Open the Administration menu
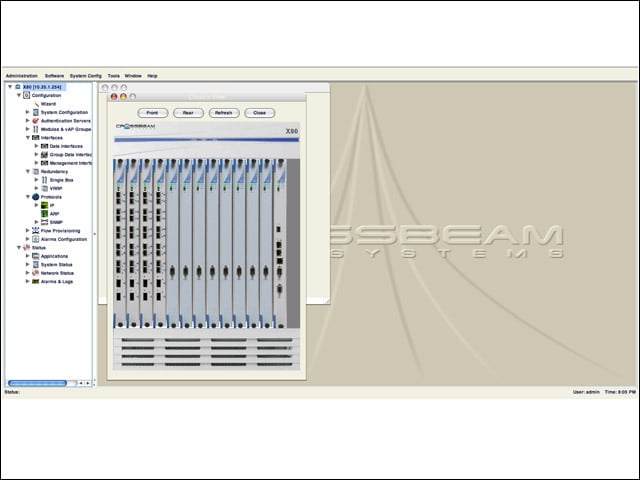The image size is (640, 480). pos(22,76)
